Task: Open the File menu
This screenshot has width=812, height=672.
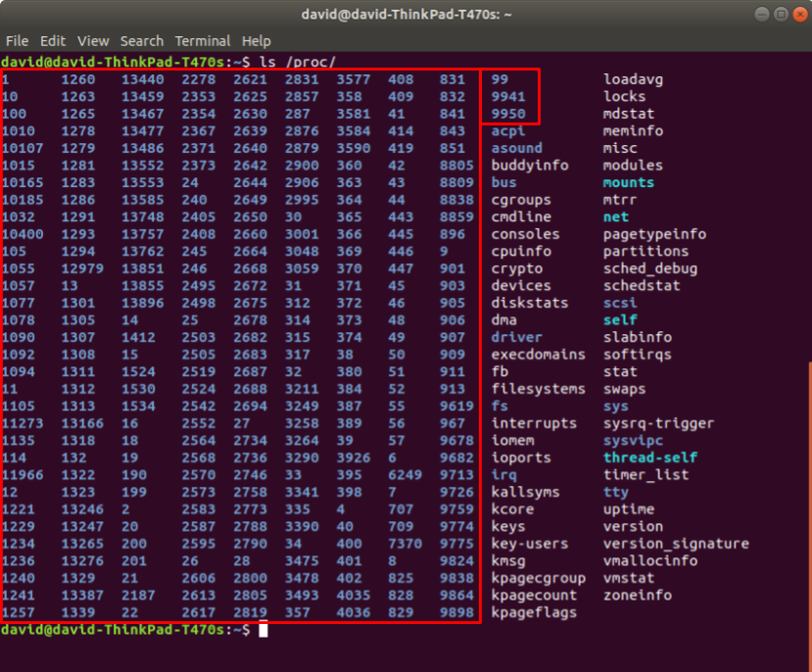Action: [17, 41]
